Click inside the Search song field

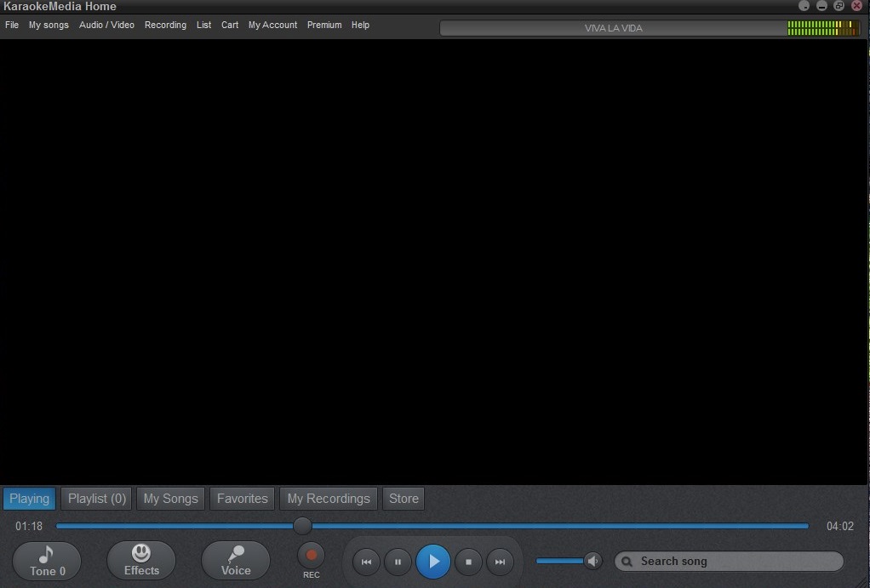732,562
